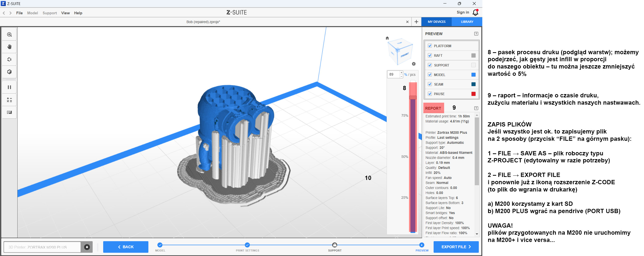Go back with the BACK button

[x=126, y=247]
